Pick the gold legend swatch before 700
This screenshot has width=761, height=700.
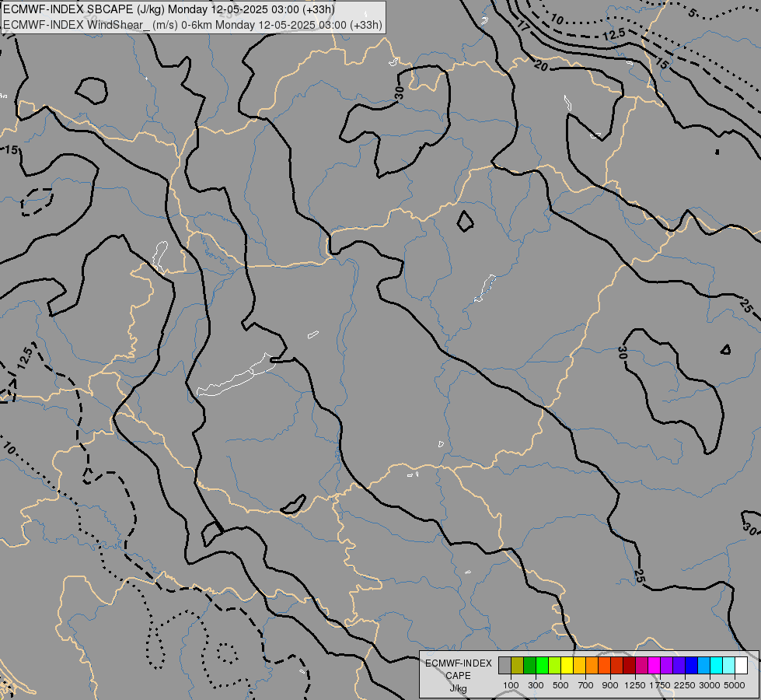579,665
